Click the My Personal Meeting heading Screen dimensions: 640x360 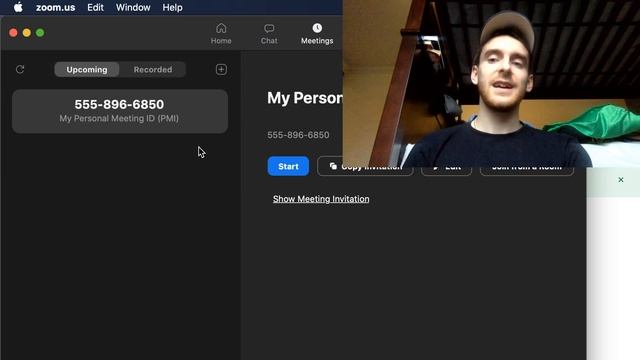[305, 98]
